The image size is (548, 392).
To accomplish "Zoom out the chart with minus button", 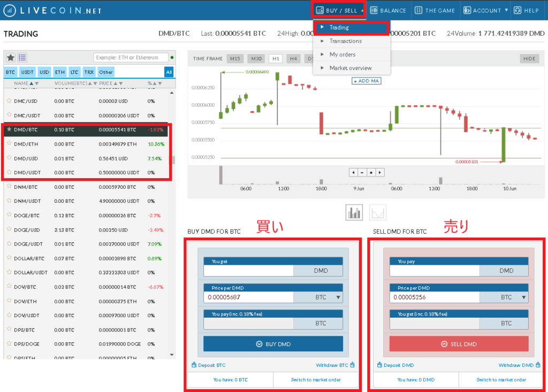I will click(362, 172).
